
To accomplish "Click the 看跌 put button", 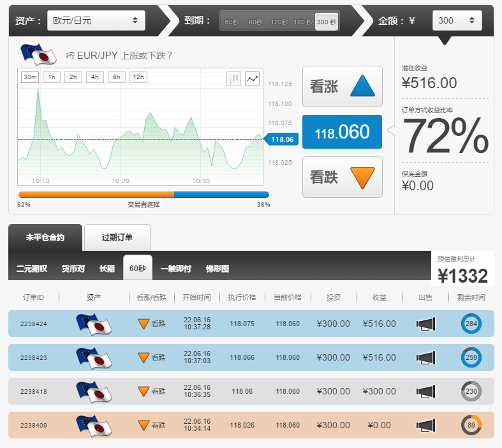I will [x=343, y=177].
